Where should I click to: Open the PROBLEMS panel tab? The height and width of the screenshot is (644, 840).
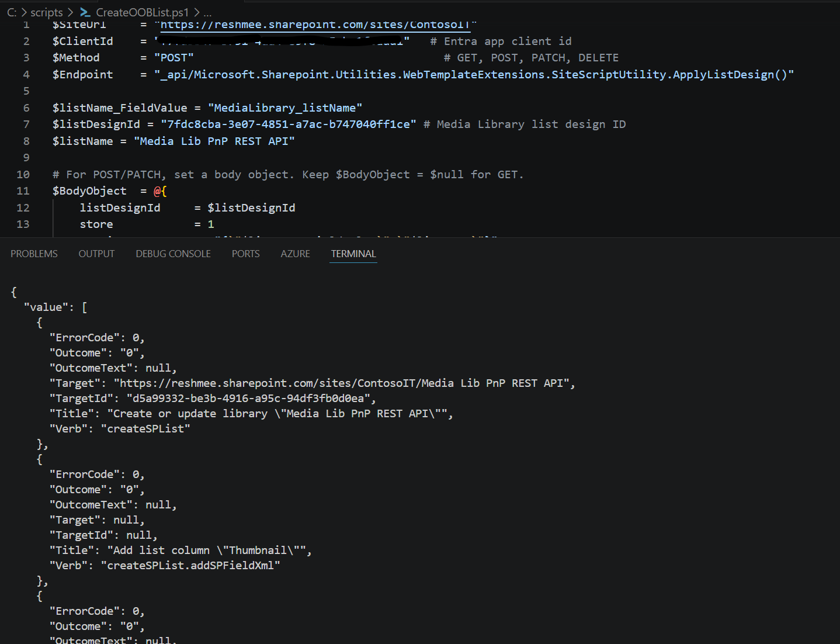34,254
